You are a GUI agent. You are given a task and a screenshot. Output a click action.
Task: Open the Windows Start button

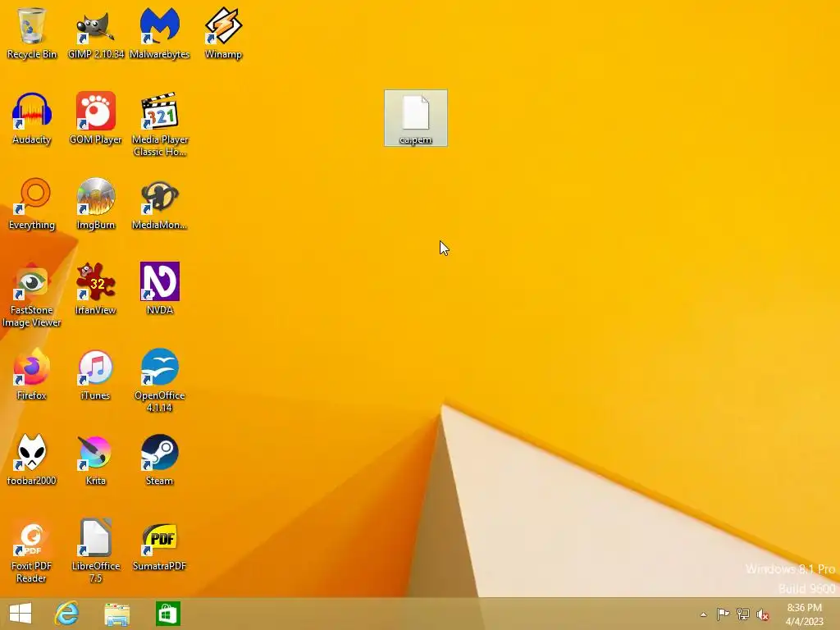[21, 614]
